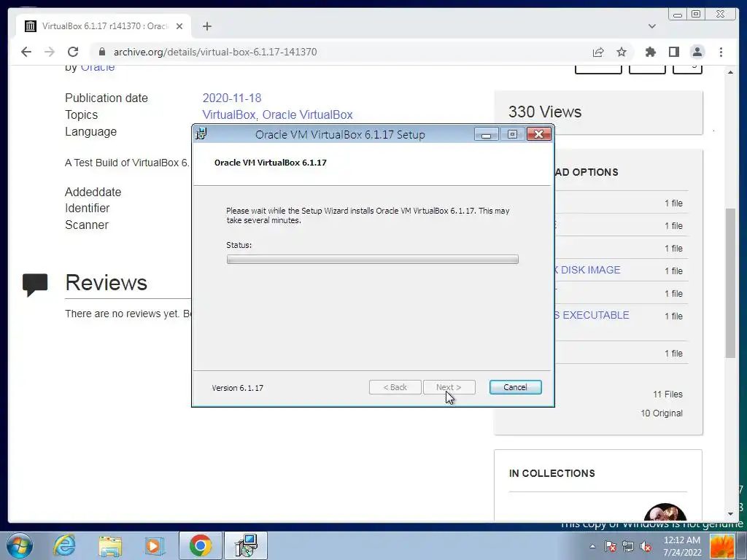Image resolution: width=747 pixels, height=560 pixels.
Task: Click the 330 Views text
Action: tap(544, 112)
